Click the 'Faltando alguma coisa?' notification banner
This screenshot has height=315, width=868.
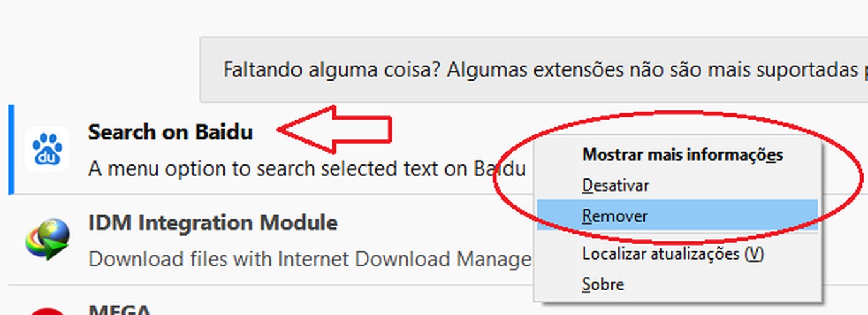pos(534,69)
